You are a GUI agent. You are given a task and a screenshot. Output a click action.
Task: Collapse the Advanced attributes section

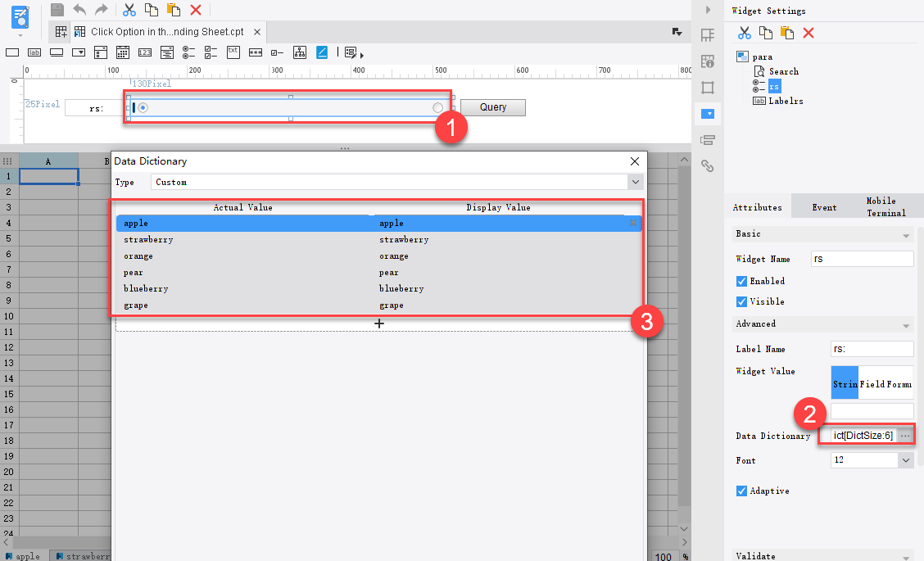[x=905, y=324]
